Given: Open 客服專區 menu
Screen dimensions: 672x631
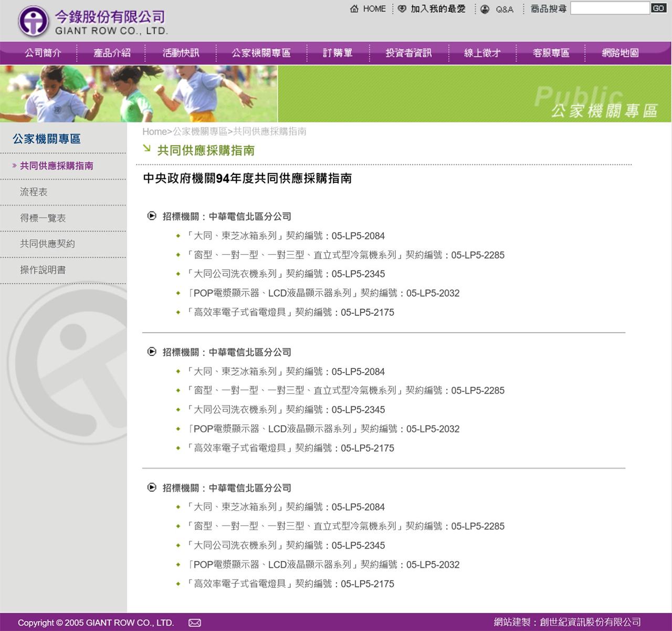Looking at the screenshot, I should [551, 53].
